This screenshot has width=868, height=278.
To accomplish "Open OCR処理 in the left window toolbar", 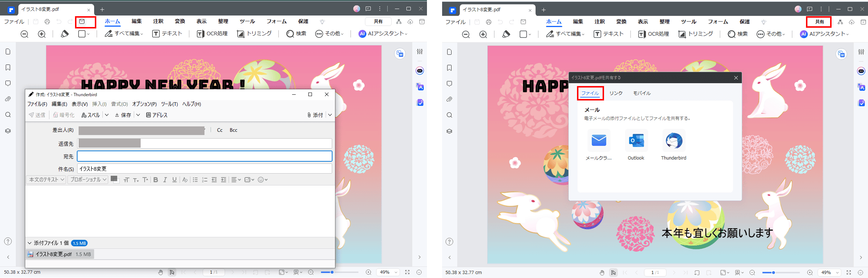I will 212,34.
